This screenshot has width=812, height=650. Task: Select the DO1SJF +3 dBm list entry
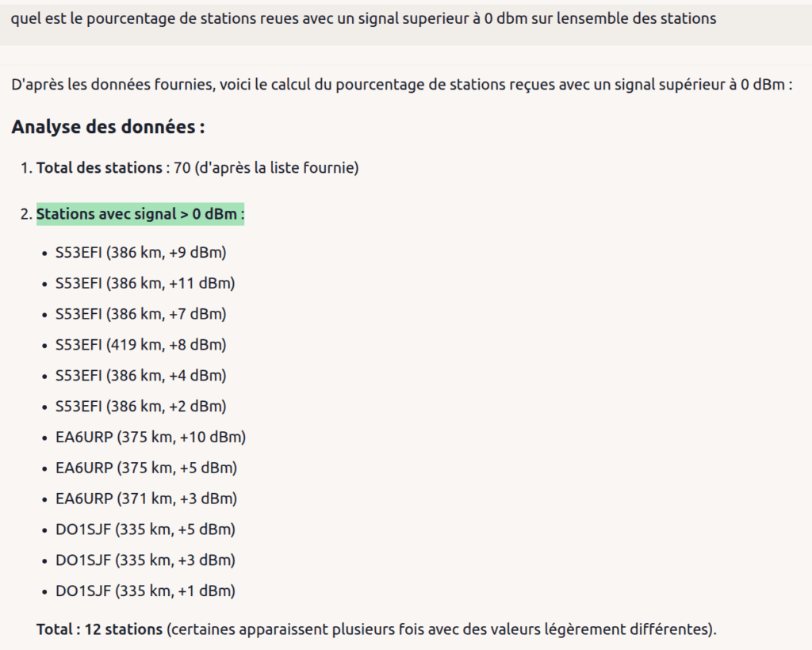click(146, 560)
